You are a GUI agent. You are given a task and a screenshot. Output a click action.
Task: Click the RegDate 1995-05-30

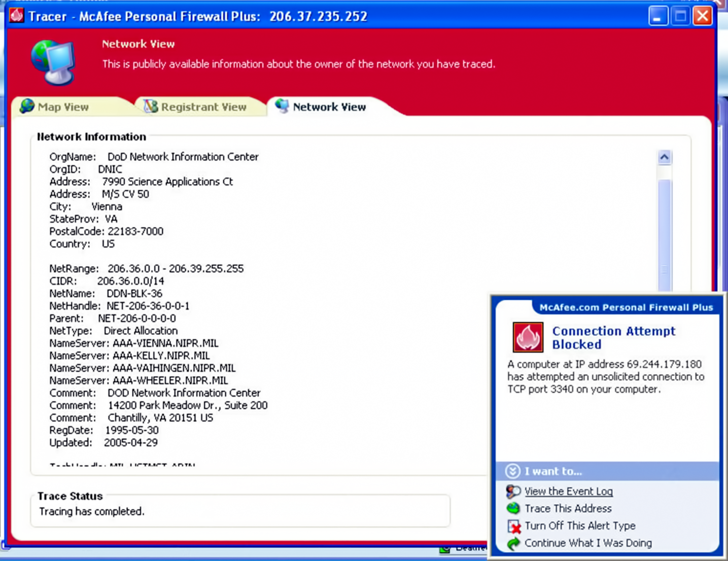click(x=132, y=430)
